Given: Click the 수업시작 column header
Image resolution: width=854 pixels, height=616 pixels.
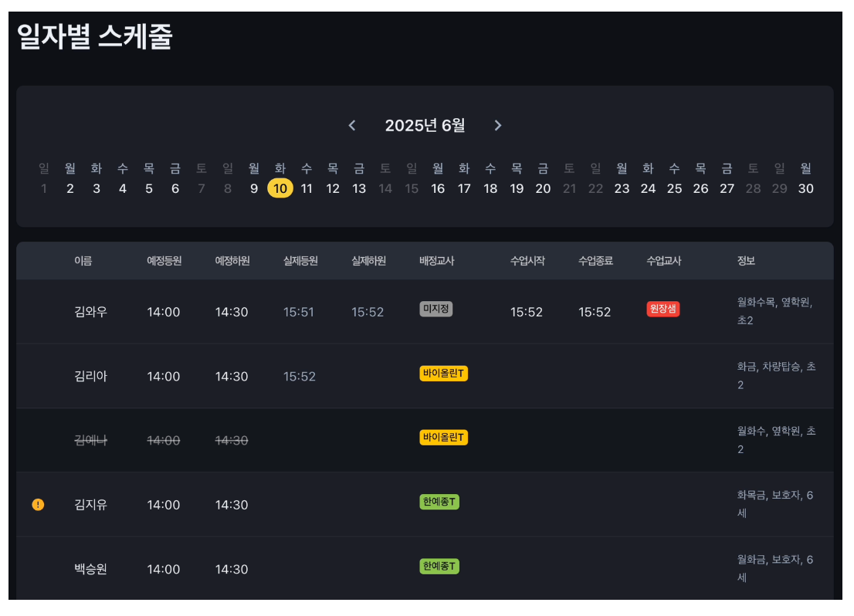Looking at the screenshot, I should click(527, 261).
